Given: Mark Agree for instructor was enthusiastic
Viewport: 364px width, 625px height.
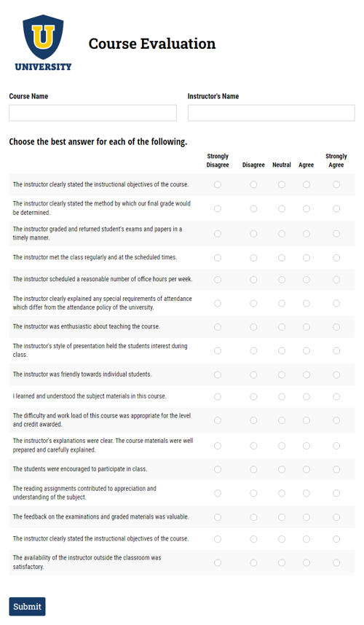Looking at the screenshot, I should (x=306, y=327).
